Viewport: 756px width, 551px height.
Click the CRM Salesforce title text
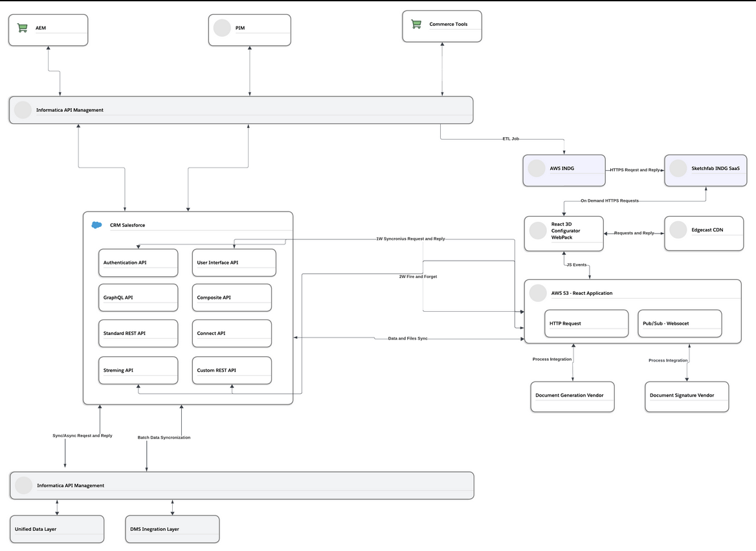(x=128, y=225)
